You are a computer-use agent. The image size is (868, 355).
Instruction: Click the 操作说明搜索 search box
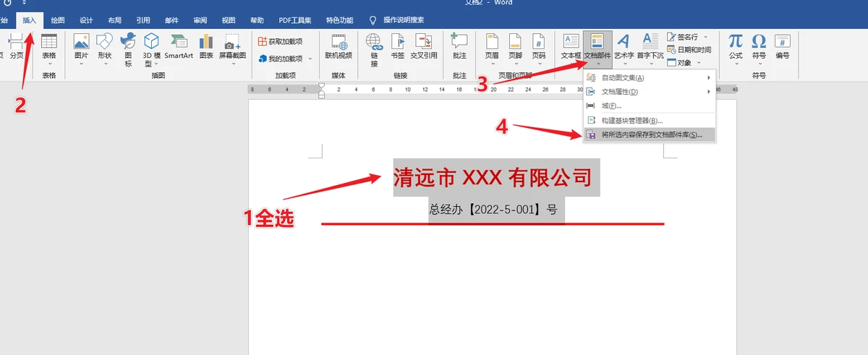[404, 20]
